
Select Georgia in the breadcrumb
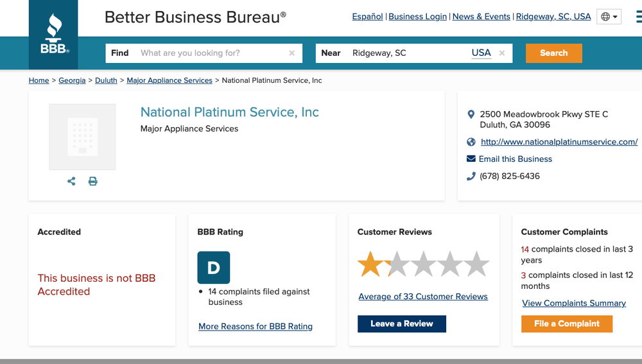coord(72,80)
